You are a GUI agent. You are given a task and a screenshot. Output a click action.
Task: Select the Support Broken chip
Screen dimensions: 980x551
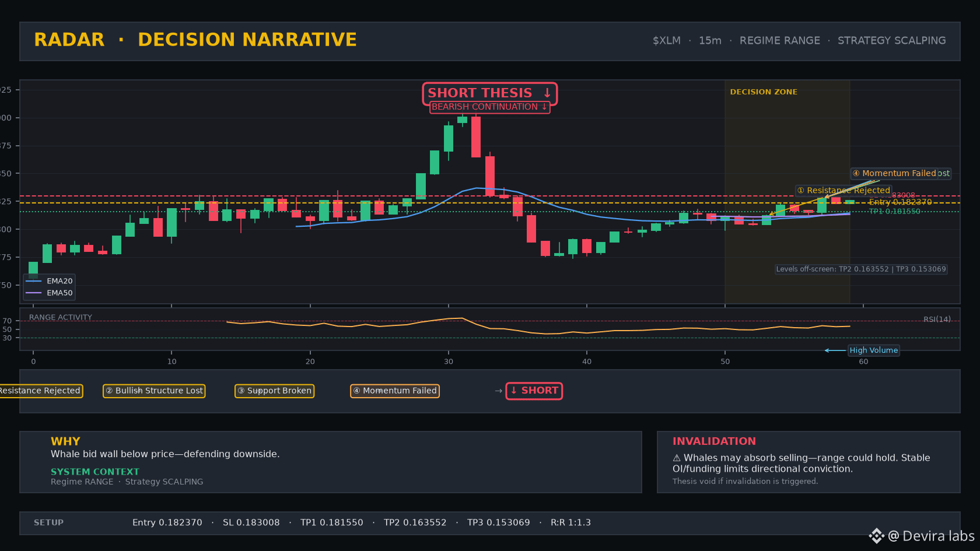[x=274, y=391]
